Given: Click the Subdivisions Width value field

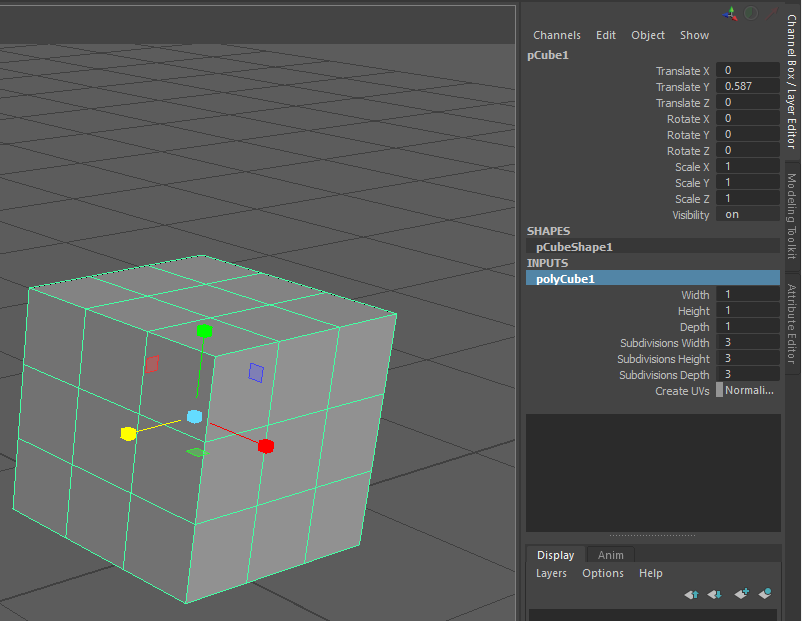Looking at the screenshot, I should click(747, 342).
